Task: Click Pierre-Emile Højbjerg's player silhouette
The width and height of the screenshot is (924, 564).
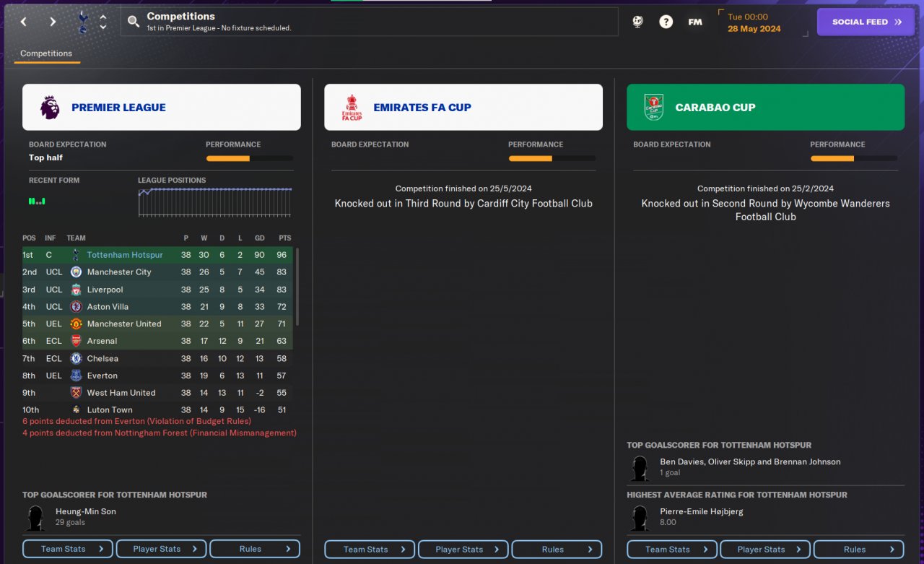Action: tap(640, 518)
